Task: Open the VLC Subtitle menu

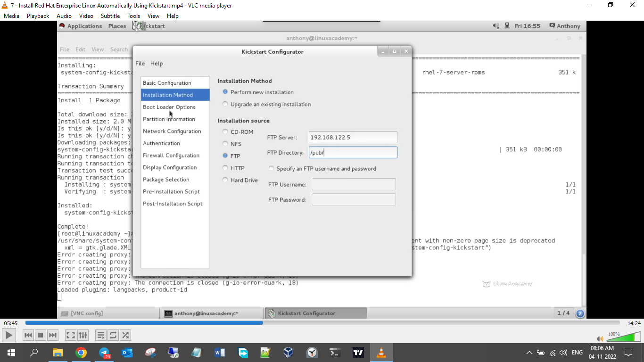Action: (x=110, y=16)
